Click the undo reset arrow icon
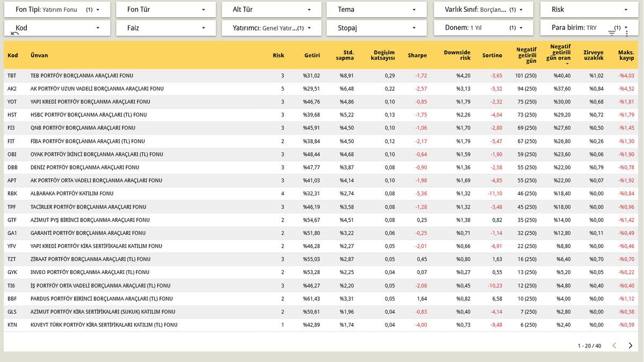 14,33
